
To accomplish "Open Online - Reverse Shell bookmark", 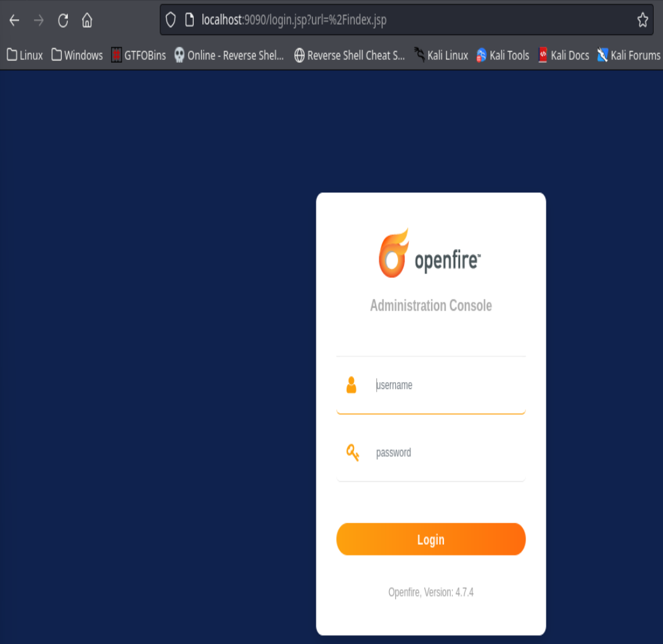I will (x=229, y=55).
